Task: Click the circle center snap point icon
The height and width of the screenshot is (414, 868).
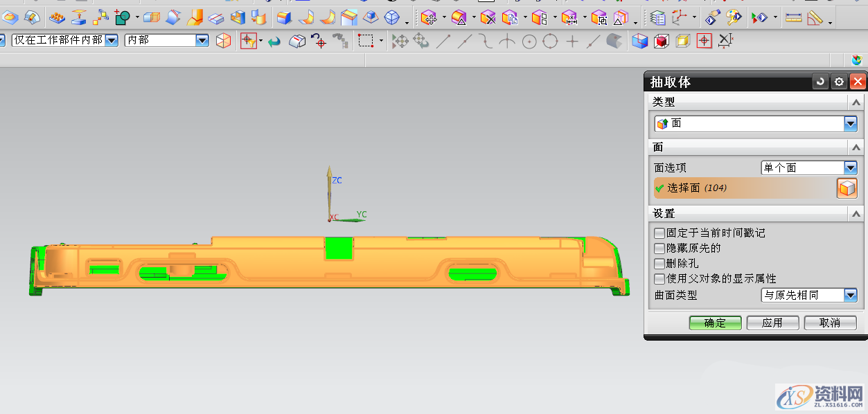Action: (529, 42)
